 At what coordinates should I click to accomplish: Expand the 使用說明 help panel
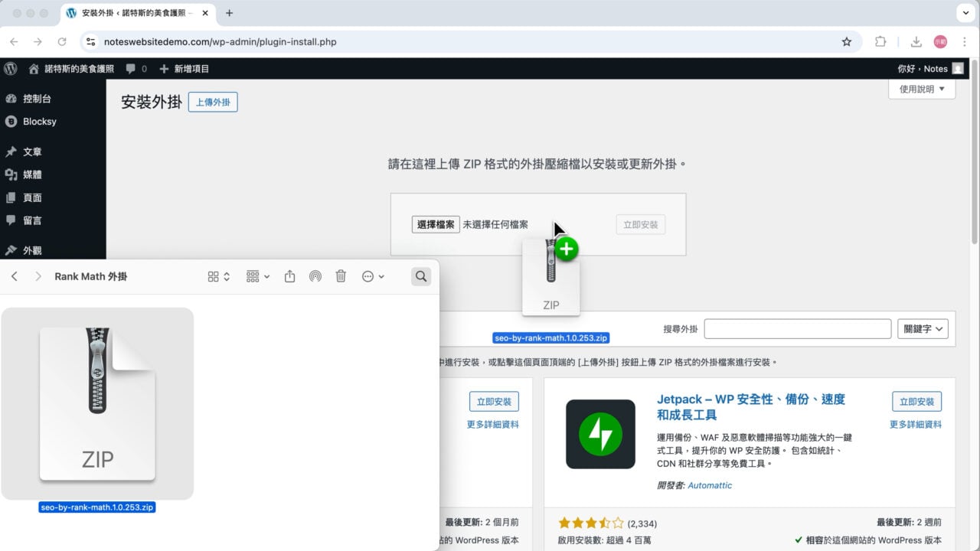[921, 89]
